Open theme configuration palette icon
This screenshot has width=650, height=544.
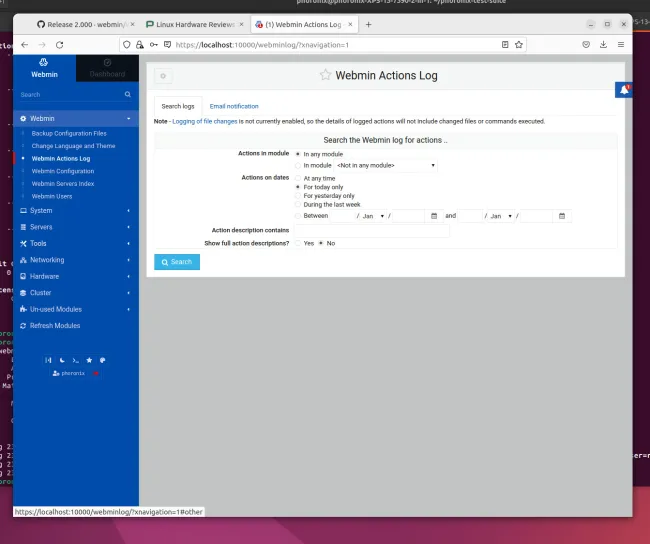tap(102, 360)
